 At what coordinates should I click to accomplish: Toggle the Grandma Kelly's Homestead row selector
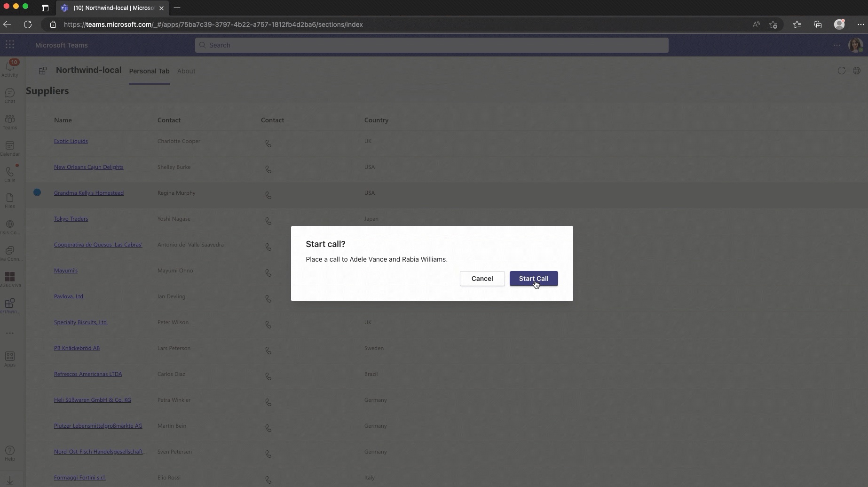pyautogui.click(x=37, y=192)
